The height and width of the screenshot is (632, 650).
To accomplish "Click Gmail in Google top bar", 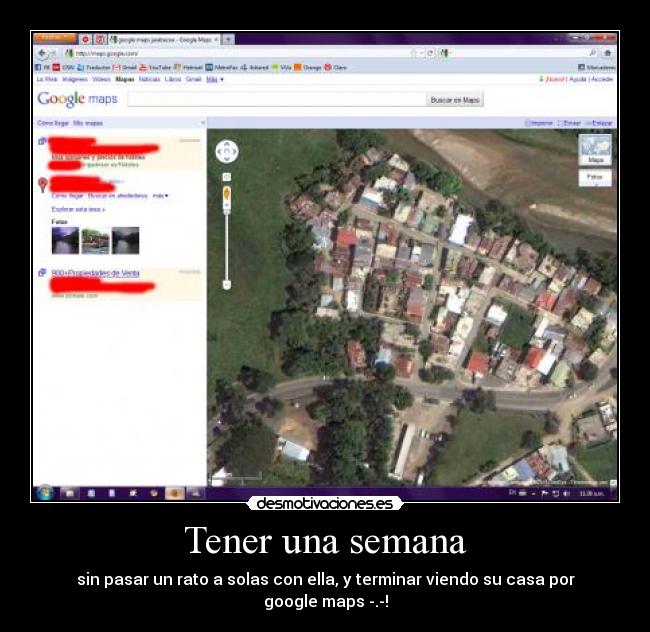I will click(x=194, y=79).
